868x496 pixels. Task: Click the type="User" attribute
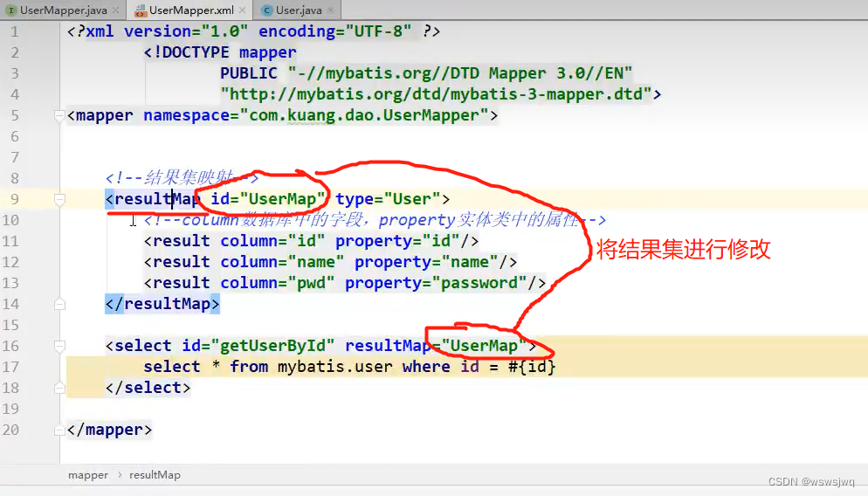click(388, 199)
